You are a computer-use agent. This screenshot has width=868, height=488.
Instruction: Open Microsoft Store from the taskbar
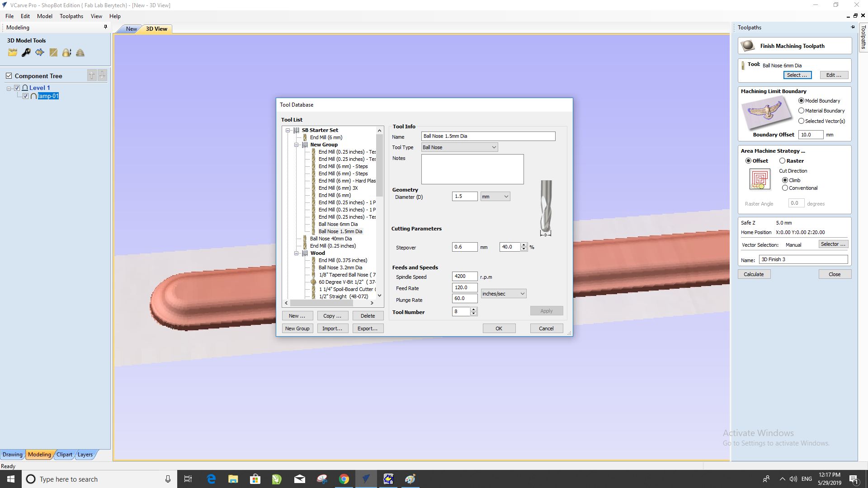coord(255,479)
